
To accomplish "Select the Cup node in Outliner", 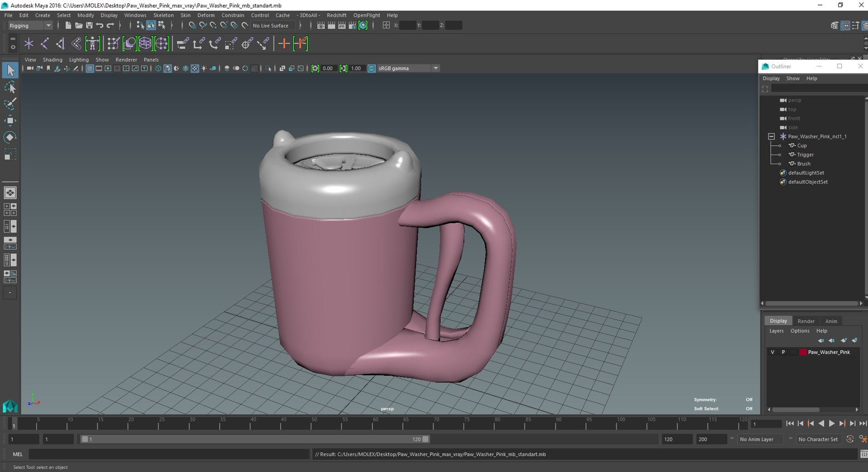I will [802, 145].
